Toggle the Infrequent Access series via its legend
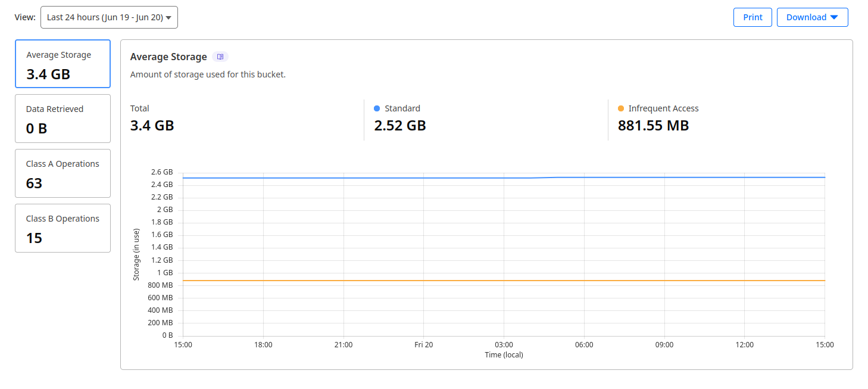868x389 pixels. coord(663,108)
